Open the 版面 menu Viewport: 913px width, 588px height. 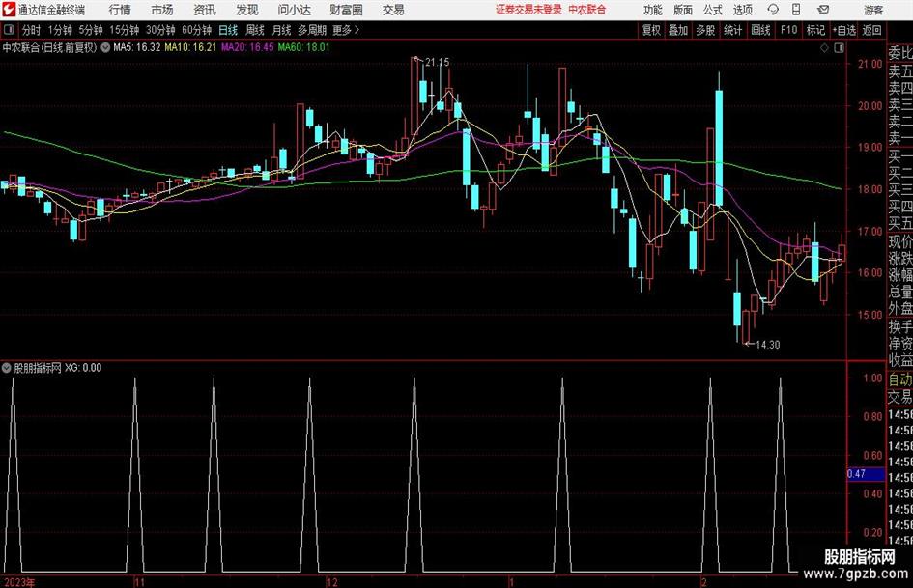[x=682, y=10]
